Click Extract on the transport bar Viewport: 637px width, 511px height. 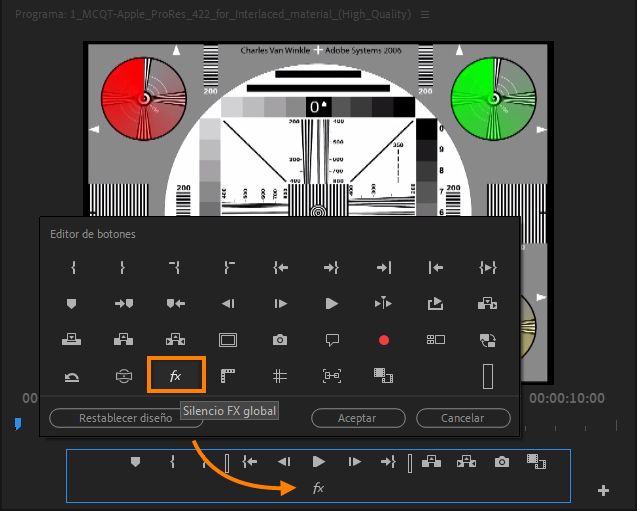coord(466,462)
